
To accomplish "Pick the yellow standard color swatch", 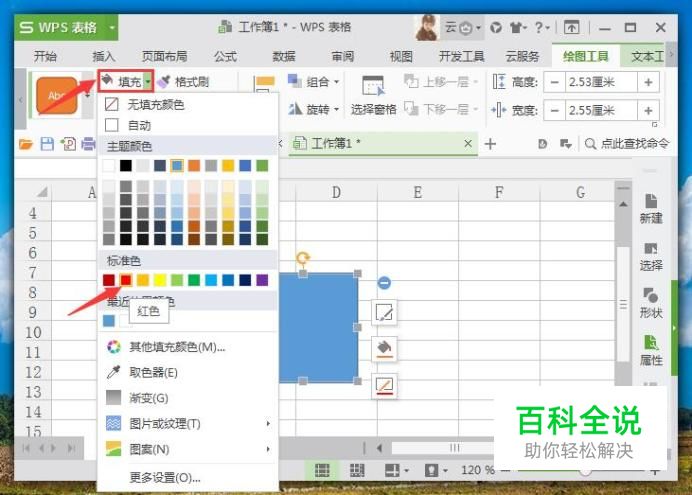I will (160, 280).
